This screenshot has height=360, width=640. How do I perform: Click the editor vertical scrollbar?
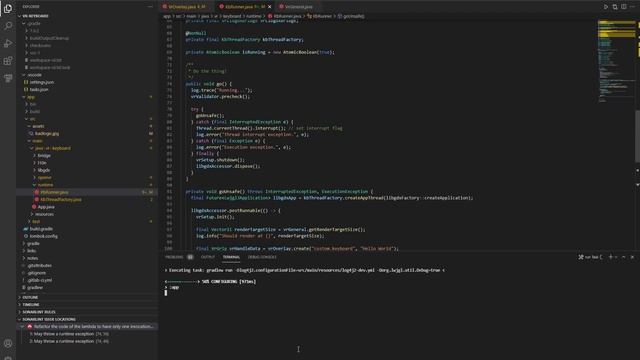638,137
